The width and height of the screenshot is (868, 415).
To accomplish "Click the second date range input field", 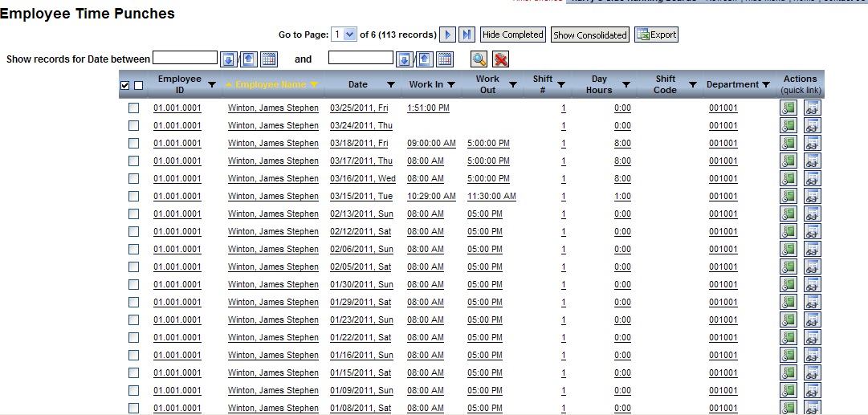I will pyautogui.click(x=361, y=58).
